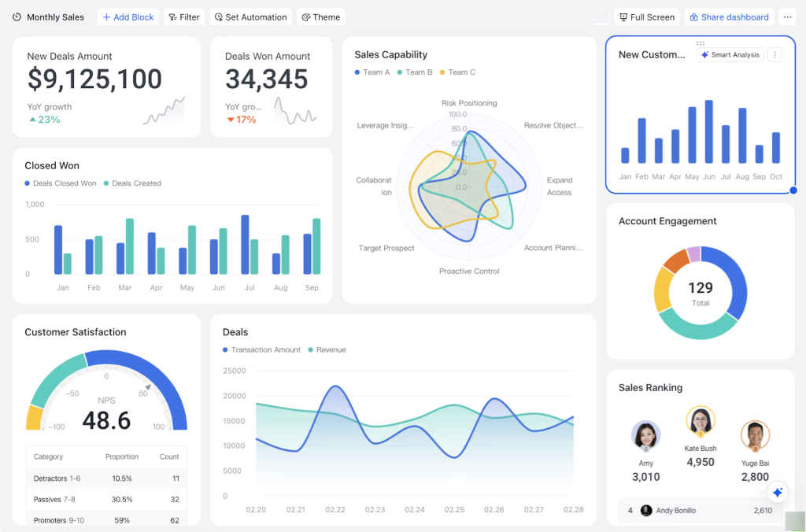806x532 pixels.
Task: Toggle Team B in the Sales Capability legend
Action: tap(416, 72)
